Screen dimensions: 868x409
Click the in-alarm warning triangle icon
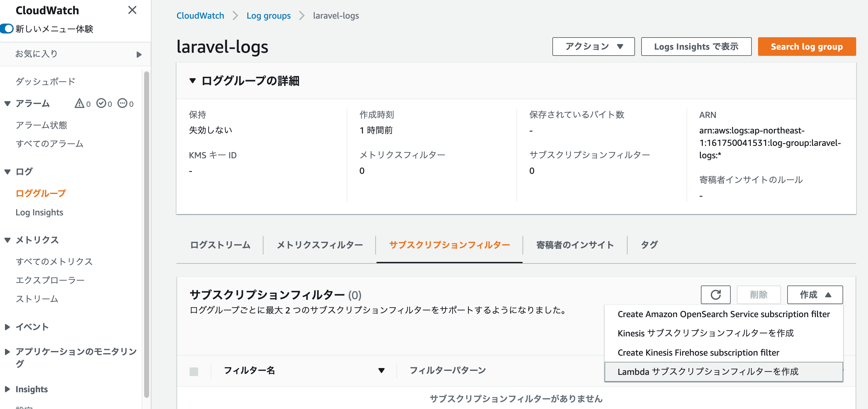79,103
